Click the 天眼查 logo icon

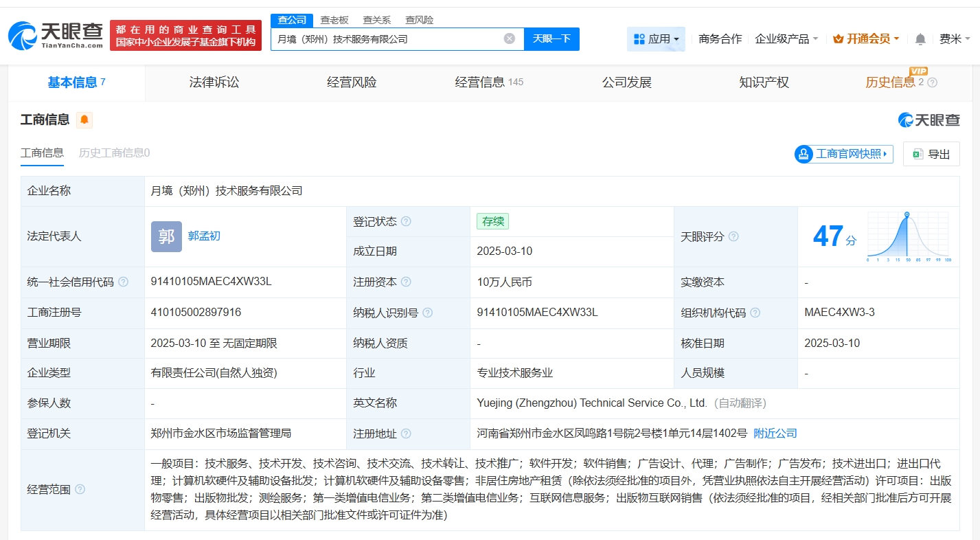(x=23, y=32)
